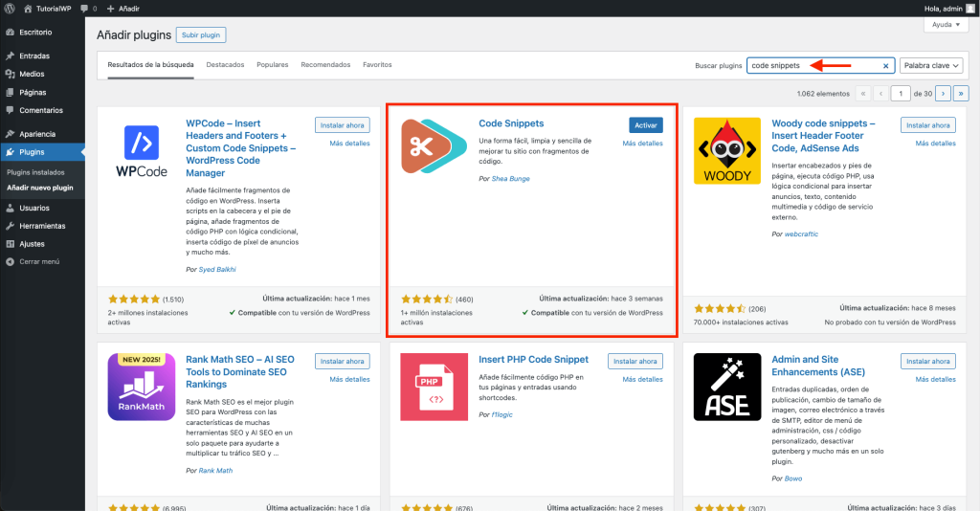Click the WordPress logo in admin bar
The height and width of the screenshot is (511, 980).
[x=10, y=9]
